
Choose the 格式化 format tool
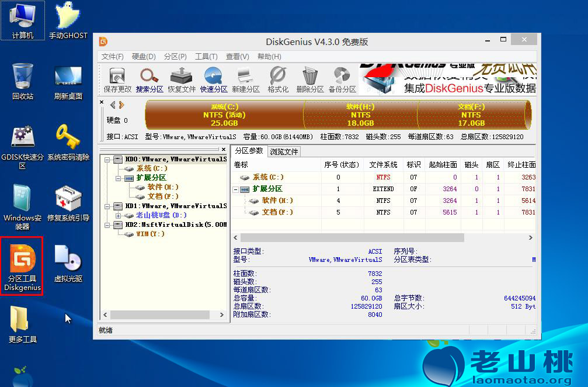(x=278, y=80)
